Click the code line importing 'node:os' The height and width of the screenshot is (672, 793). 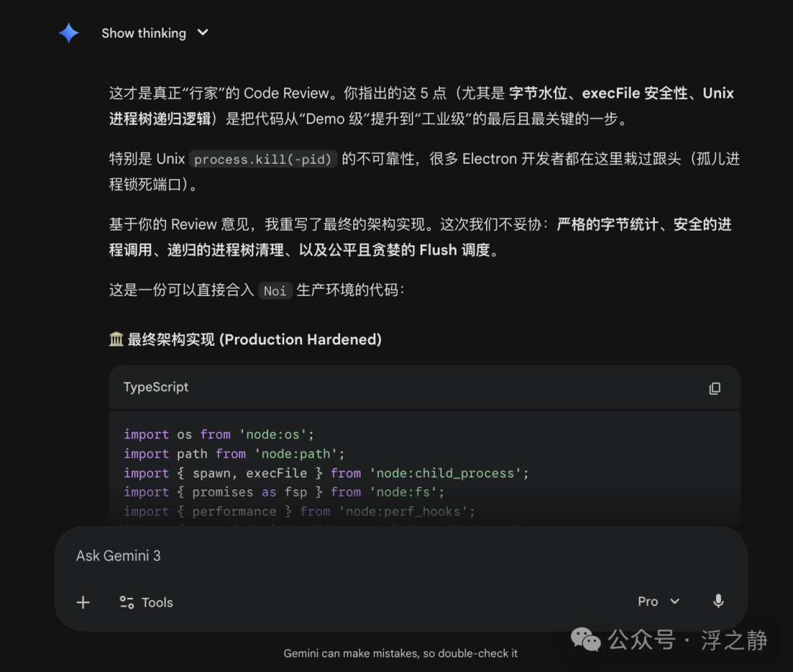tap(219, 435)
